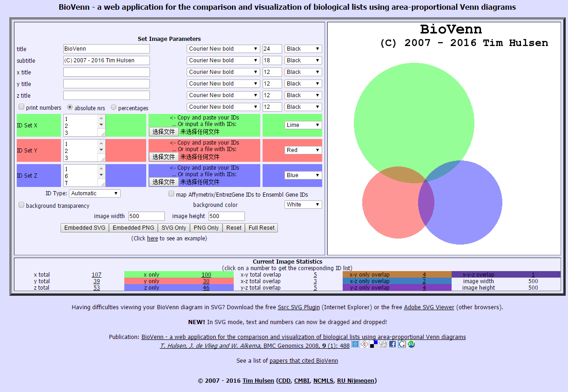Click the y title input field
Image resolution: width=568 pixels, height=392 pixels.
107,84
